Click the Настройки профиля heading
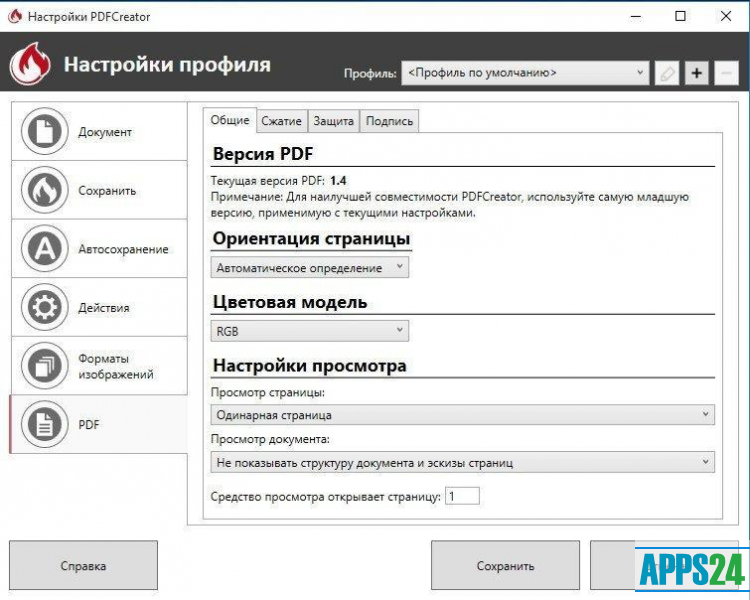 [x=167, y=65]
